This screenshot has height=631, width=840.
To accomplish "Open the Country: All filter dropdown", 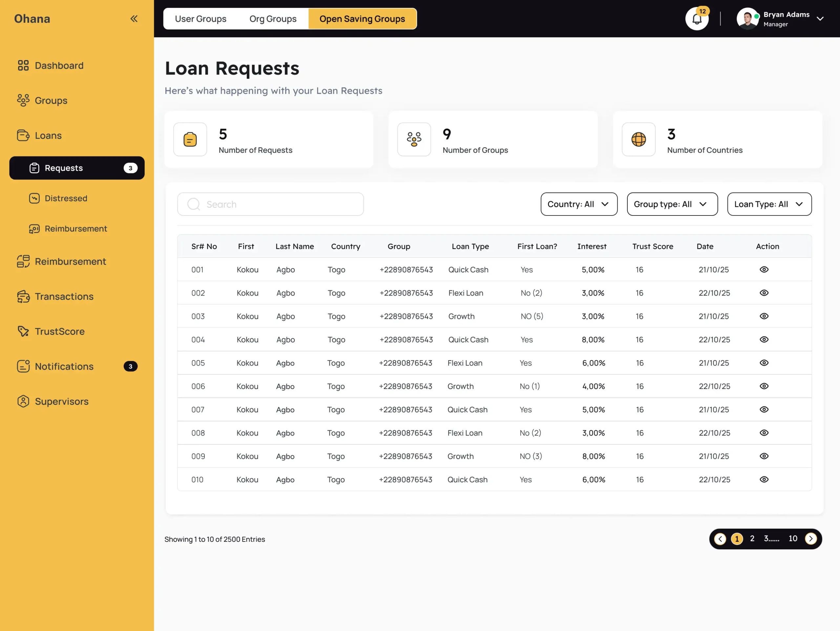I will (579, 204).
